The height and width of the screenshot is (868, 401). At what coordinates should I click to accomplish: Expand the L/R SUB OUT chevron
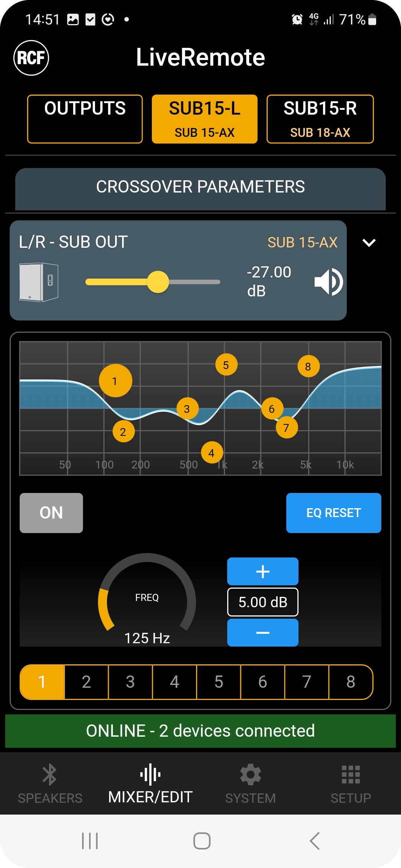pyautogui.click(x=369, y=243)
